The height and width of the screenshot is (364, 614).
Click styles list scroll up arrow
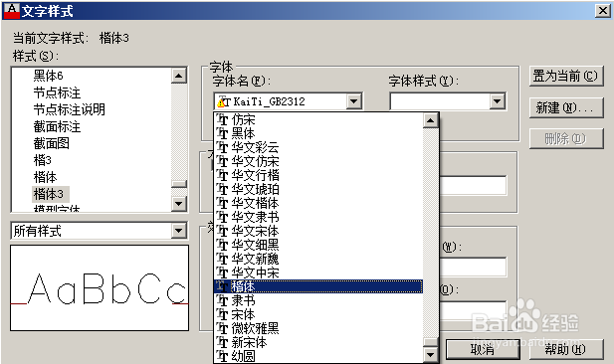click(x=179, y=76)
